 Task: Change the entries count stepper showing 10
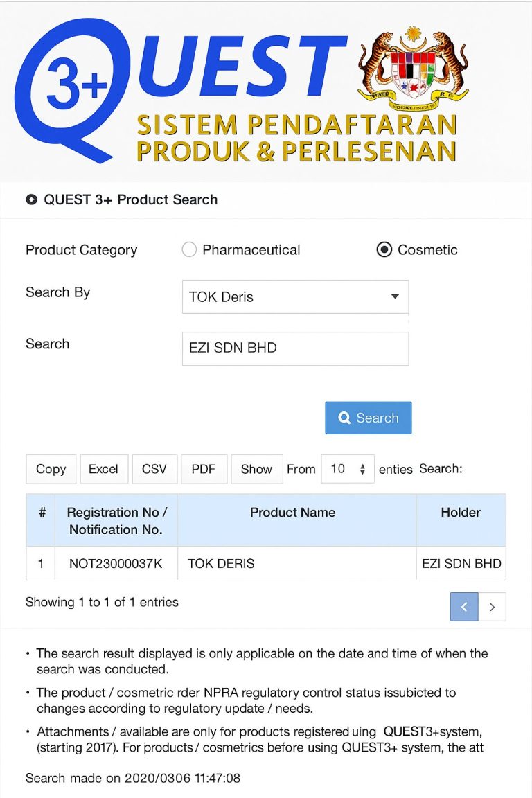coord(348,469)
